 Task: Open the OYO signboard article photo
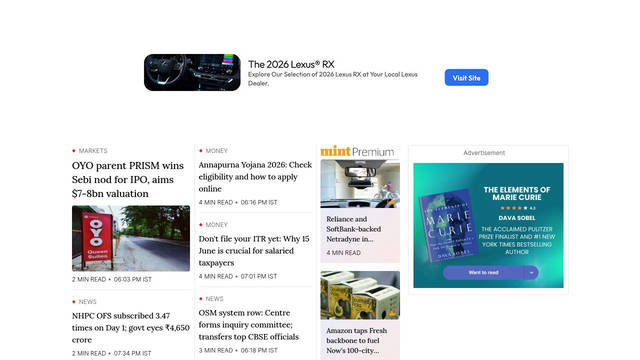pos(131,238)
